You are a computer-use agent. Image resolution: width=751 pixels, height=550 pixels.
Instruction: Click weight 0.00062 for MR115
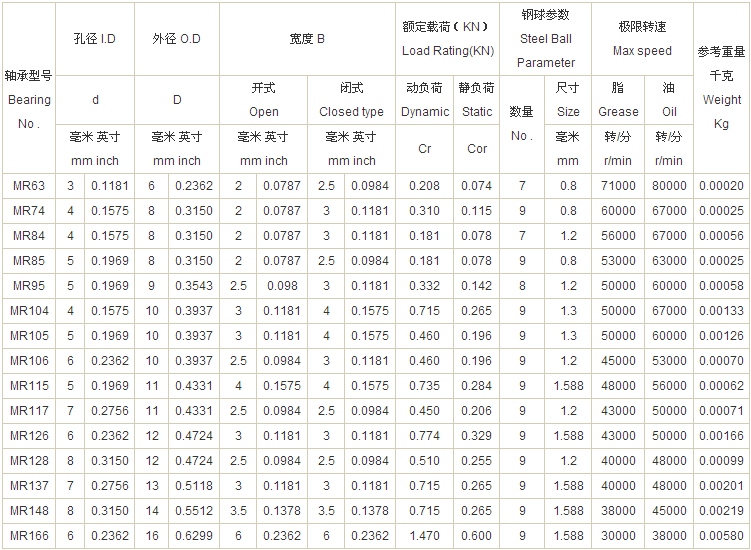point(721,386)
